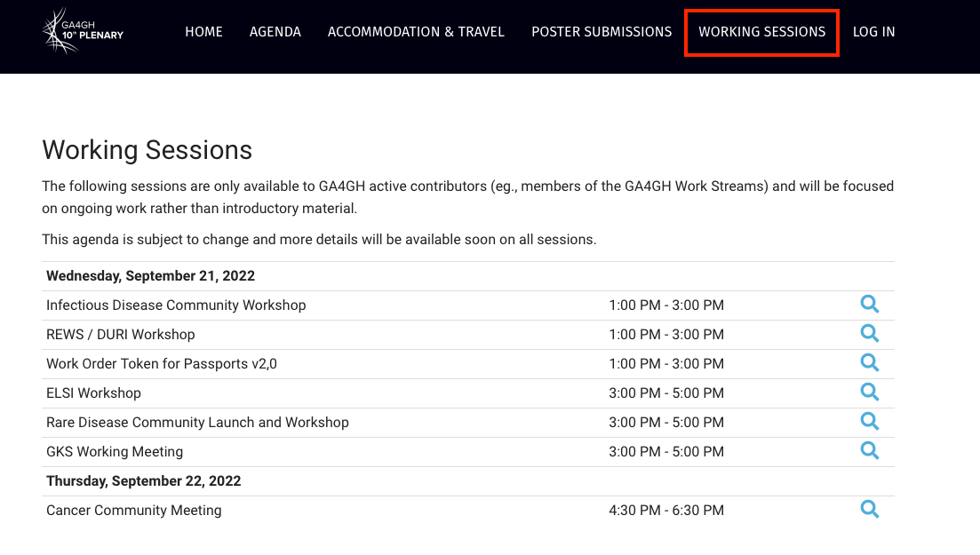Click the Working Sessions page heading
This screenshot has height=555, width=980.
(x=147, y=150)
